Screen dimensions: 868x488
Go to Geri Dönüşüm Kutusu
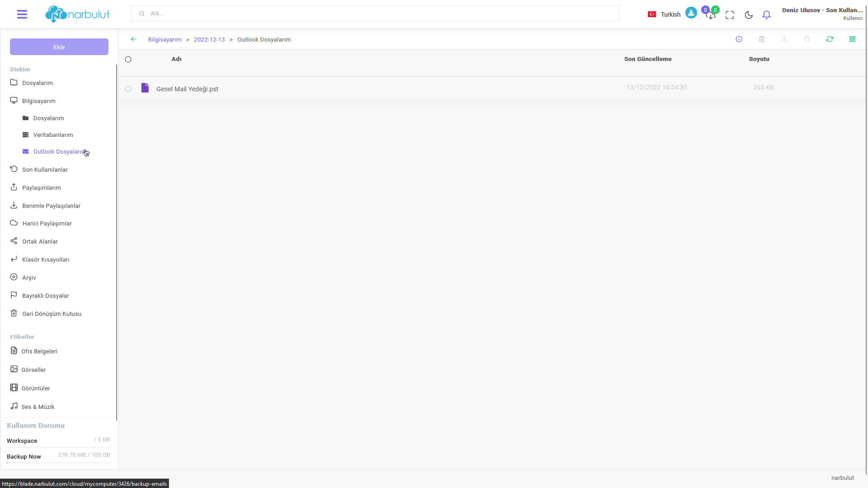52,314
